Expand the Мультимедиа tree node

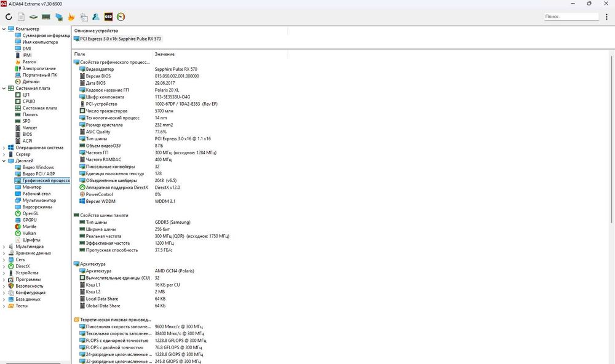click(4, 247)
